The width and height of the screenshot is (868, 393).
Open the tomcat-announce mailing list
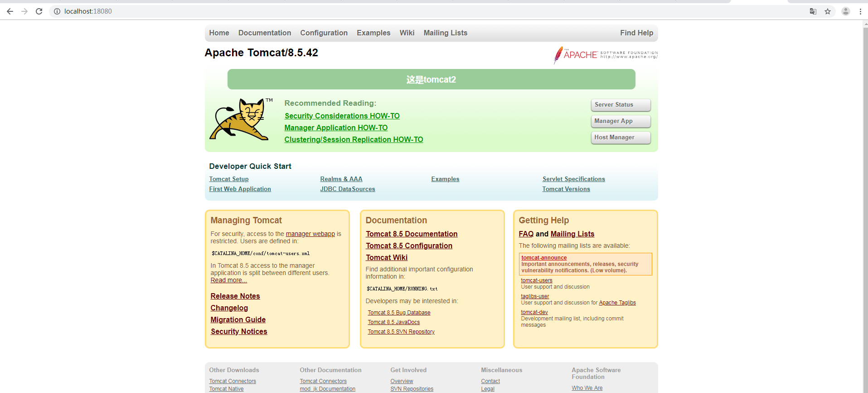[544, 258]
